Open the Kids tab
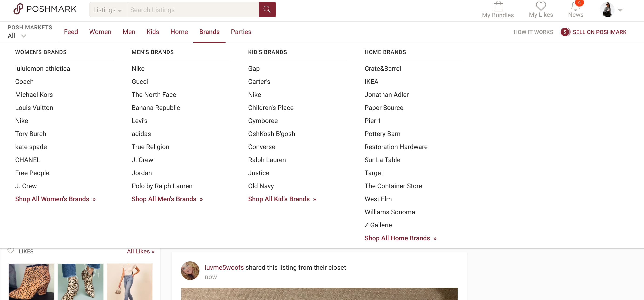The image size is (644, 300). (153, 32)
